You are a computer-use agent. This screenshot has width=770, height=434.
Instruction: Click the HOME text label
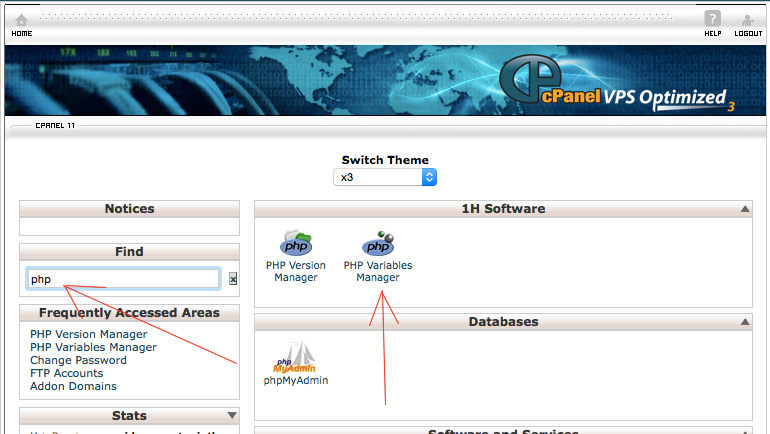[22, 33]
